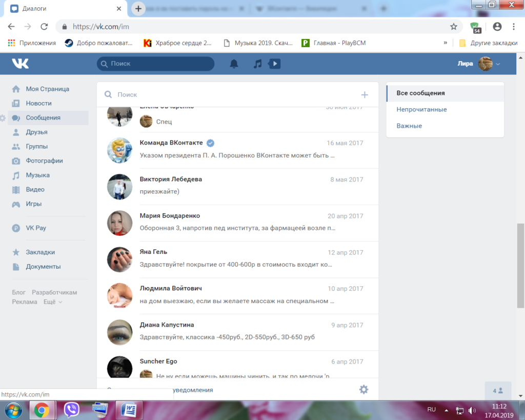Open Chrome profile account icon

point(497,27)
